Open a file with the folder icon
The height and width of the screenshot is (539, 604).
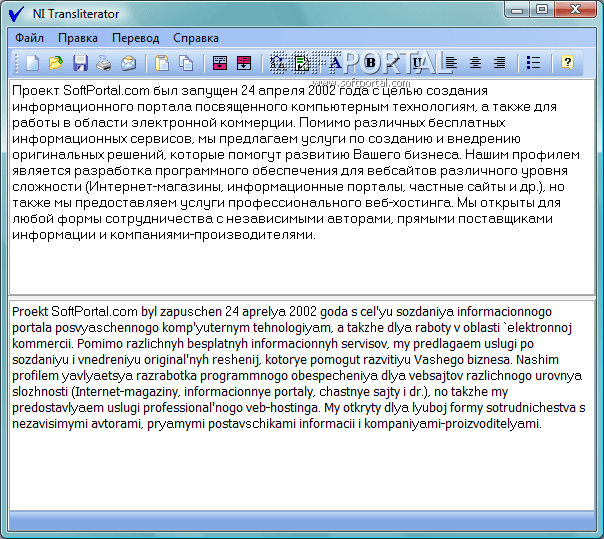click(x=56, y=63)
